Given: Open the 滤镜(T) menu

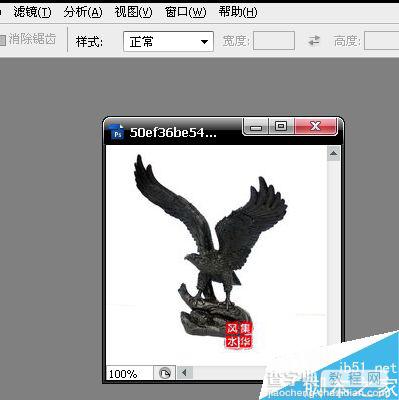Looking at the screenshot, I should tap(32, 12).
